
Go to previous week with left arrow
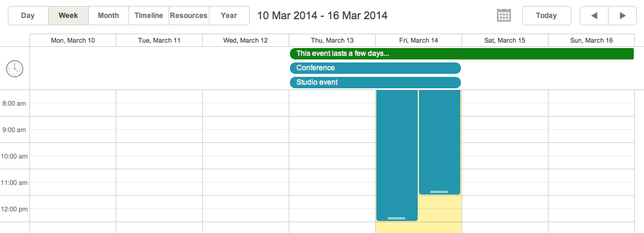pos(594,16)
